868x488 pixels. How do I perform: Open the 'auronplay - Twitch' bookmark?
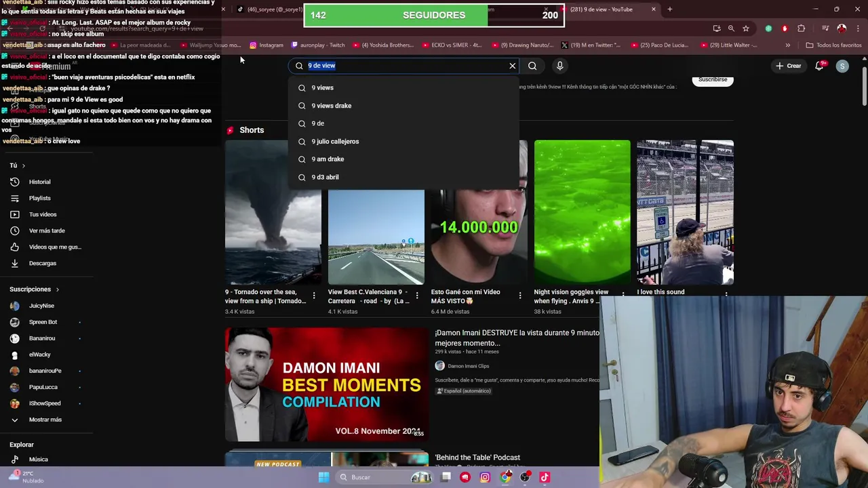pos(317,45)
